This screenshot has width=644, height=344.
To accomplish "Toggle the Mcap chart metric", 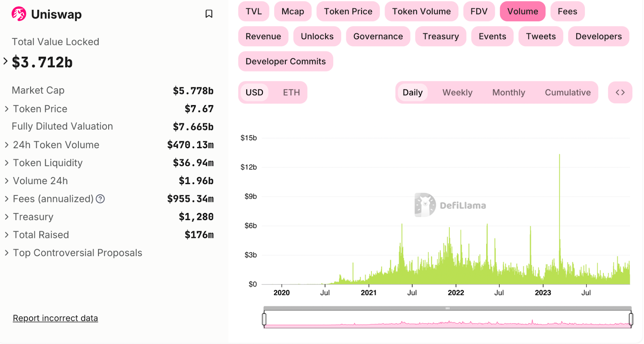I will (x=293, y=11).
